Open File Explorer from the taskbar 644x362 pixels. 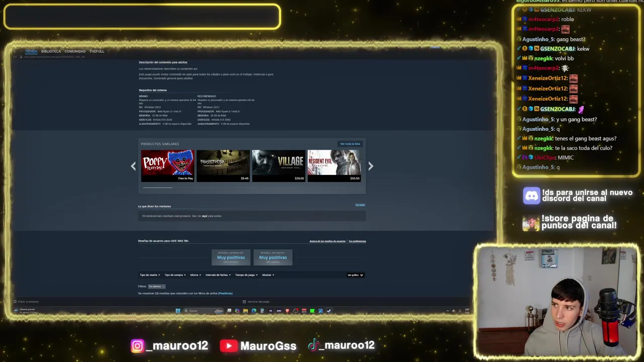click(x=246, y=311)
